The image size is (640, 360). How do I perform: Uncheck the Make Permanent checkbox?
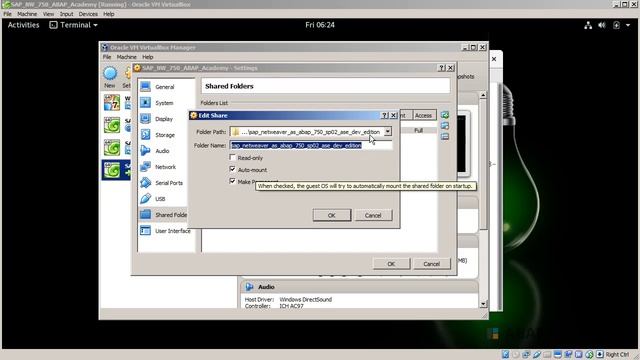[x=232, y=181]
